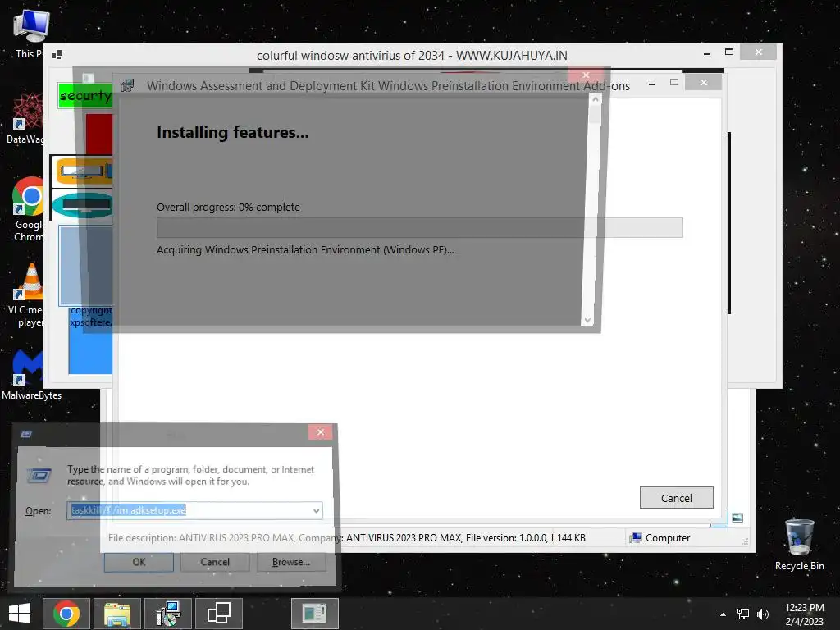Image resolution: width=840 pixels, height=630 pixels.
Task: Click the green securty button in antivirus window
Action: [85, 95]
